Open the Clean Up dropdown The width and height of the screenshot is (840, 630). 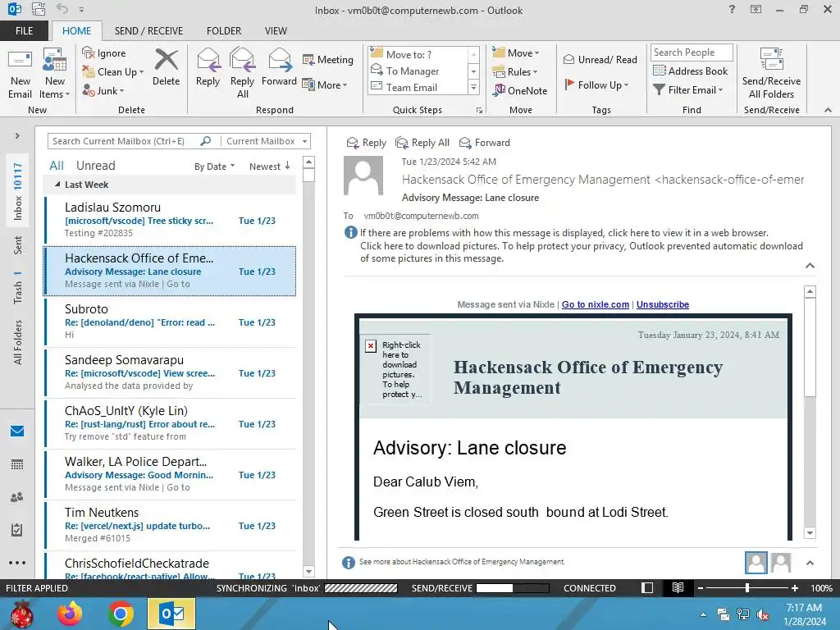point(113,72)
